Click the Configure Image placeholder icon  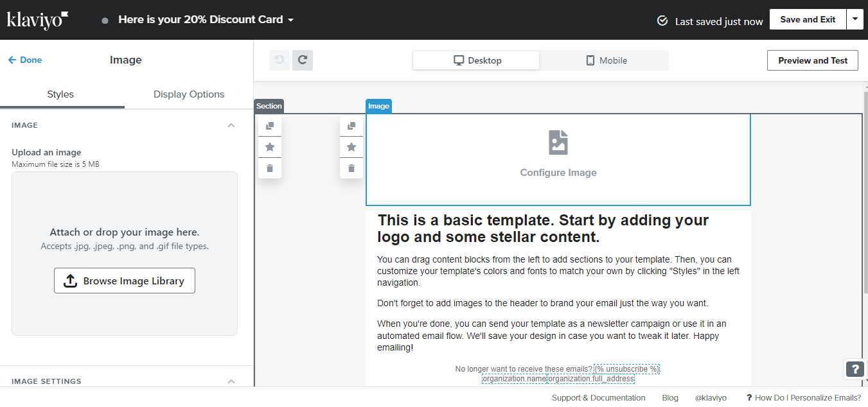[x=558, y=143]
